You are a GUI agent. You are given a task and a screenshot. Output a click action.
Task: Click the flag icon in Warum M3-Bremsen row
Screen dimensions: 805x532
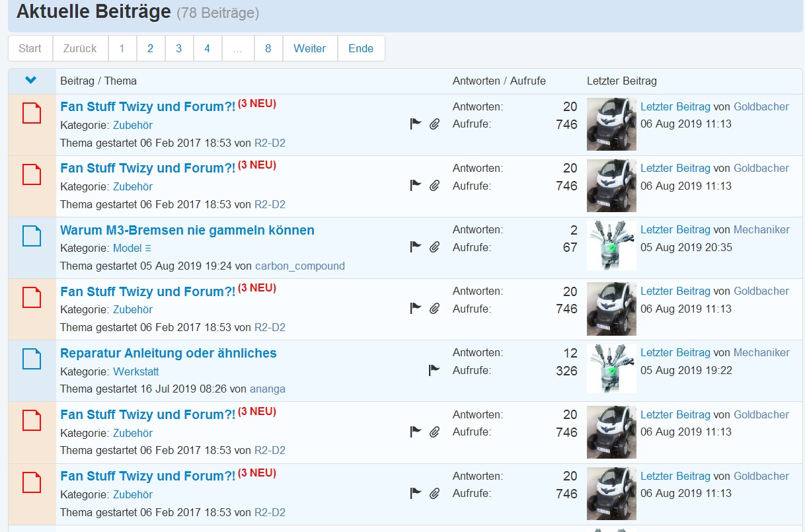tap(416, 247)
